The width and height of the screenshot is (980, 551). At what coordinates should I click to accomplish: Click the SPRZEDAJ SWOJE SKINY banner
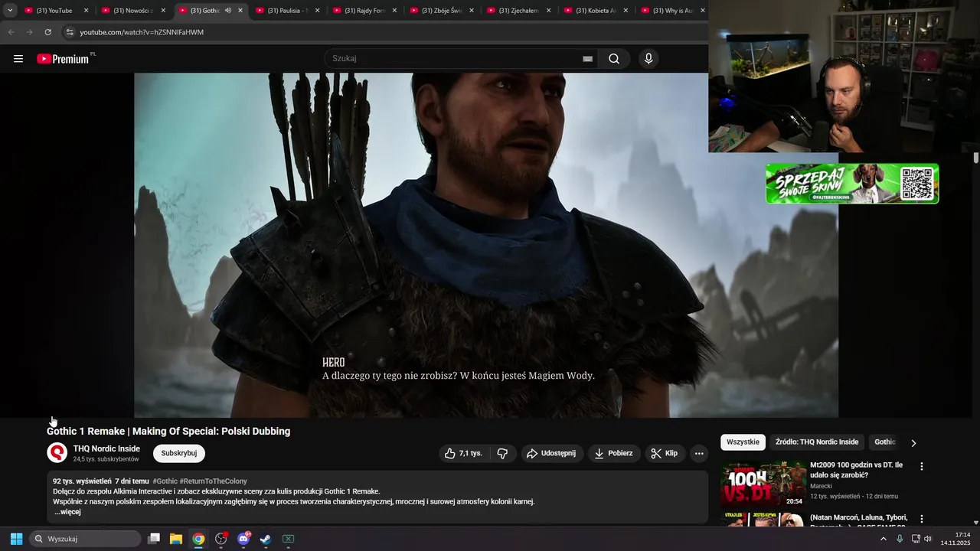[x=852, y=184]
